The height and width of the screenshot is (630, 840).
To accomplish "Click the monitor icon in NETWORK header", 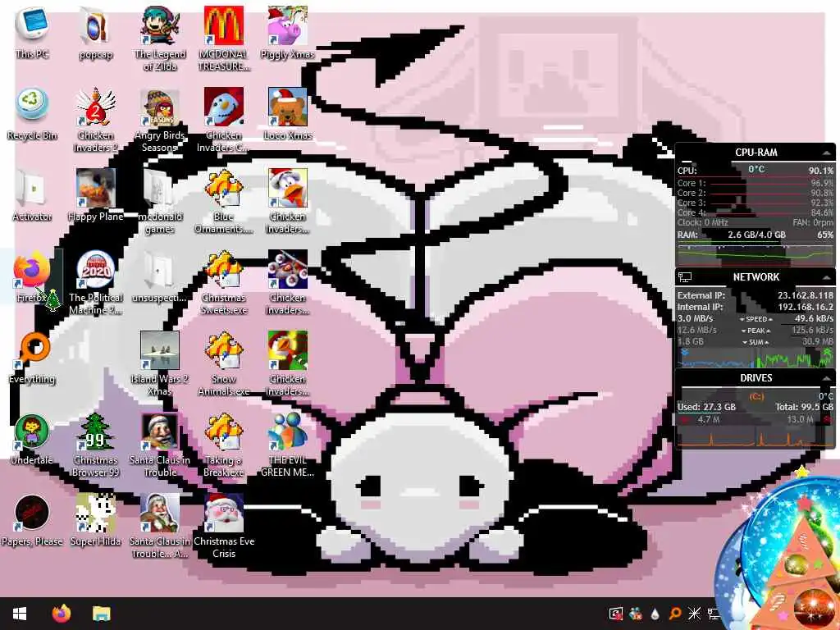I will (685, 277).
